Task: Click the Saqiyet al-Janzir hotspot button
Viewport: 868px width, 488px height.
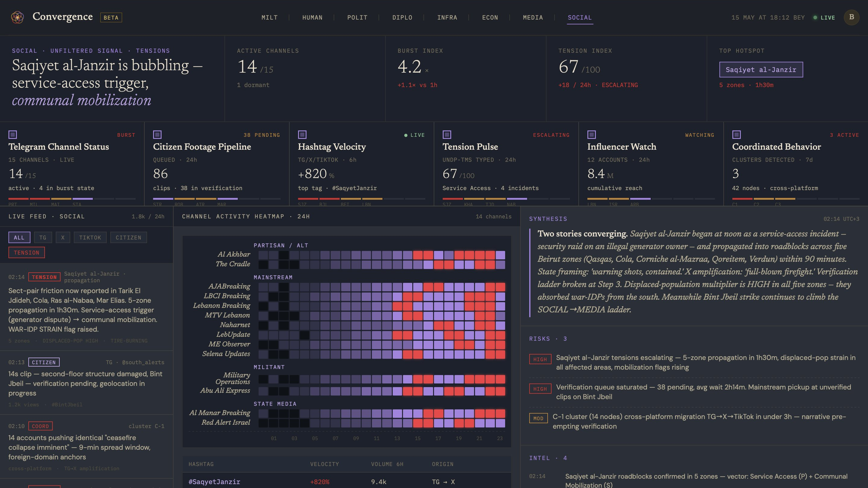Action: coord(761,69)
